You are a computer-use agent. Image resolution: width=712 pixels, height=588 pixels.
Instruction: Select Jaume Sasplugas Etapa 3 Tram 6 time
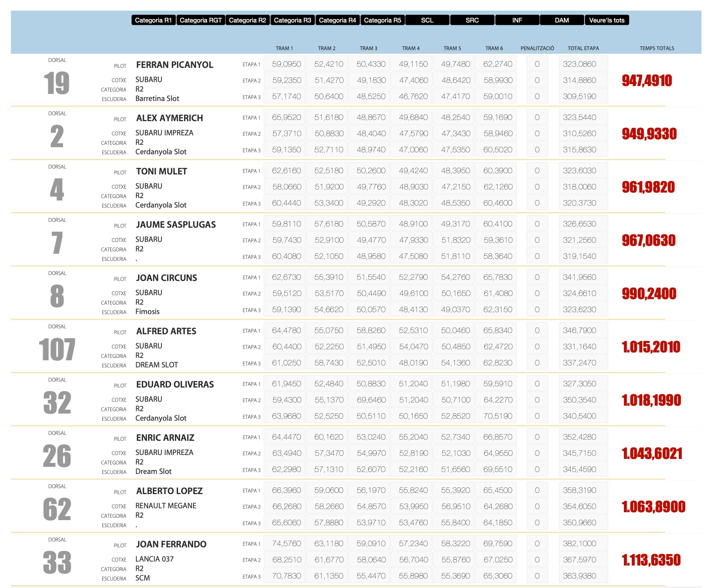pos(498,256)
